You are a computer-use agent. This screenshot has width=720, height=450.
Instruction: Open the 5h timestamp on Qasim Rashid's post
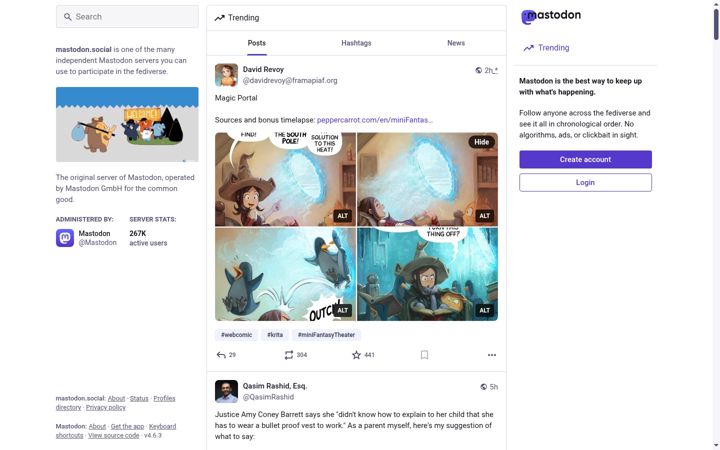494,387
